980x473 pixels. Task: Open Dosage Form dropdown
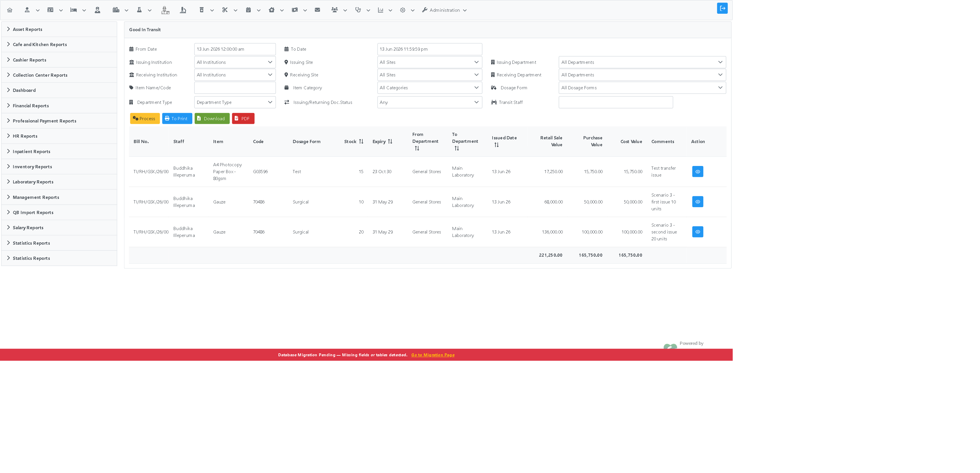(642, 88)
